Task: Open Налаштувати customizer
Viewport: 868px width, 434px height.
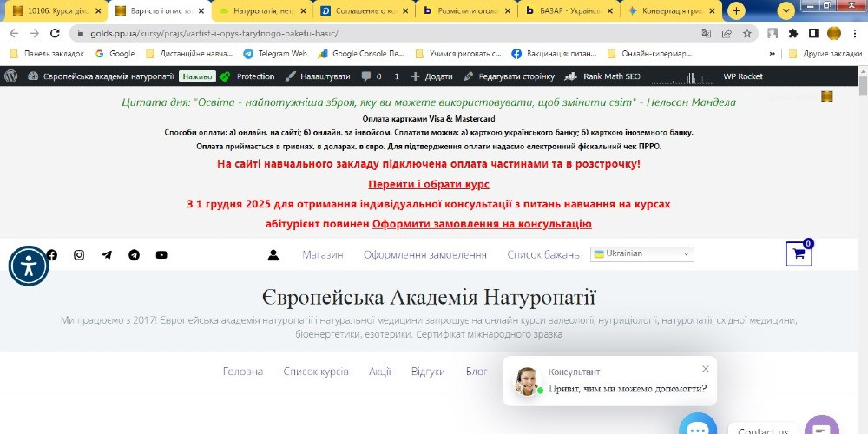Action: pos(319,76)
